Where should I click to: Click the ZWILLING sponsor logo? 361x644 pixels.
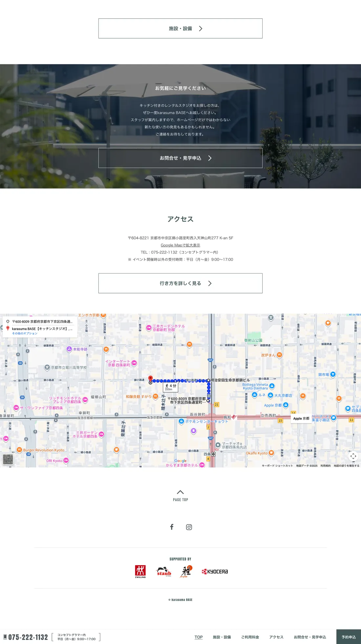tap(140, 572)
